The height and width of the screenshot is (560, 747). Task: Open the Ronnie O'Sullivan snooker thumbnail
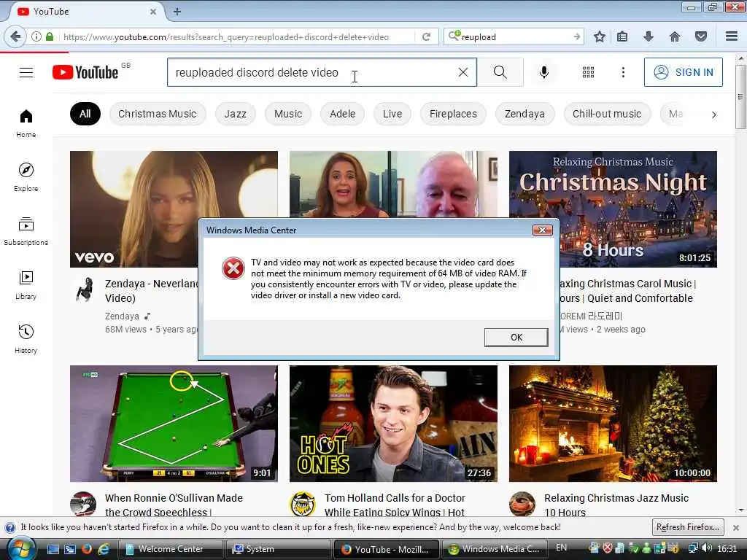click(174, 424)
